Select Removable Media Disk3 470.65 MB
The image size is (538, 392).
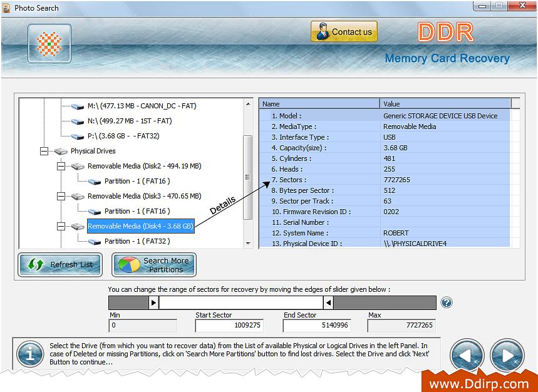(145, 196)
